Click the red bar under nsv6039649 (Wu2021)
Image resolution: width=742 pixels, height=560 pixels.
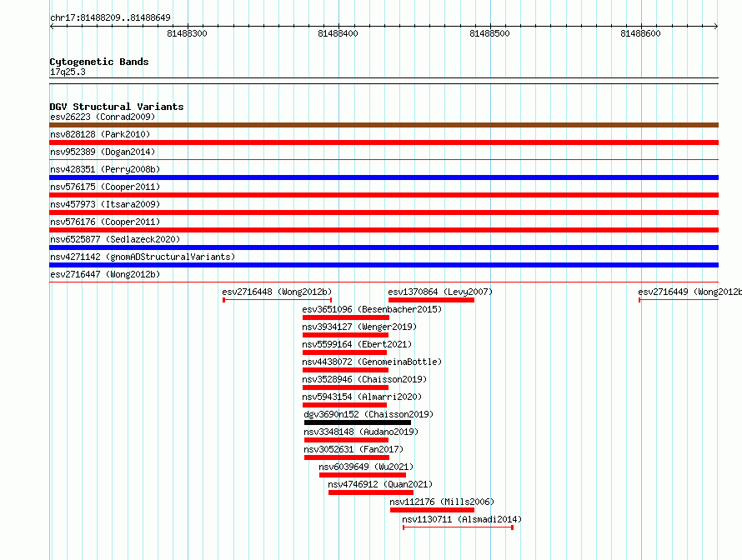[x=363, y=475]
